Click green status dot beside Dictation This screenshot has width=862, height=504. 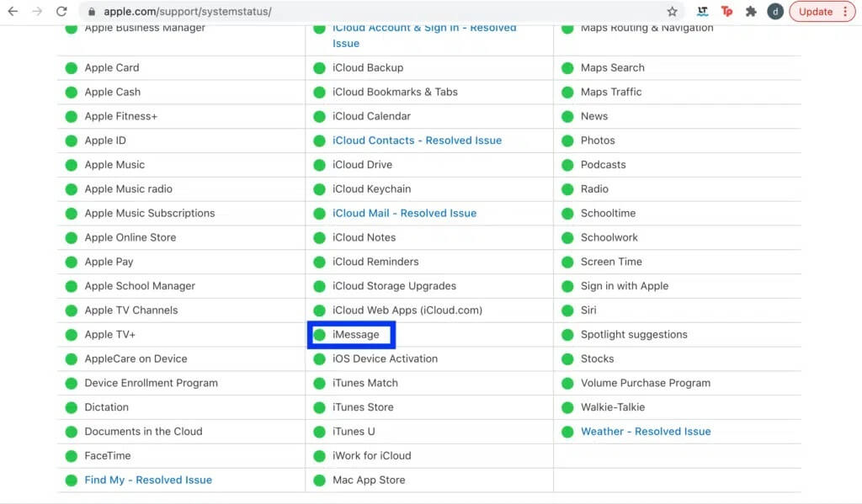click(x=71, y=406)
